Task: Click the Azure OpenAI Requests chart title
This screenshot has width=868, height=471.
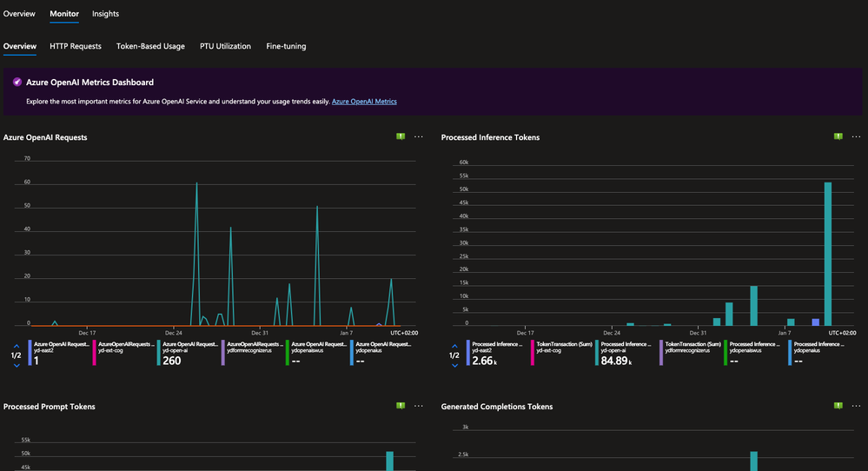Action: point(45,137)
